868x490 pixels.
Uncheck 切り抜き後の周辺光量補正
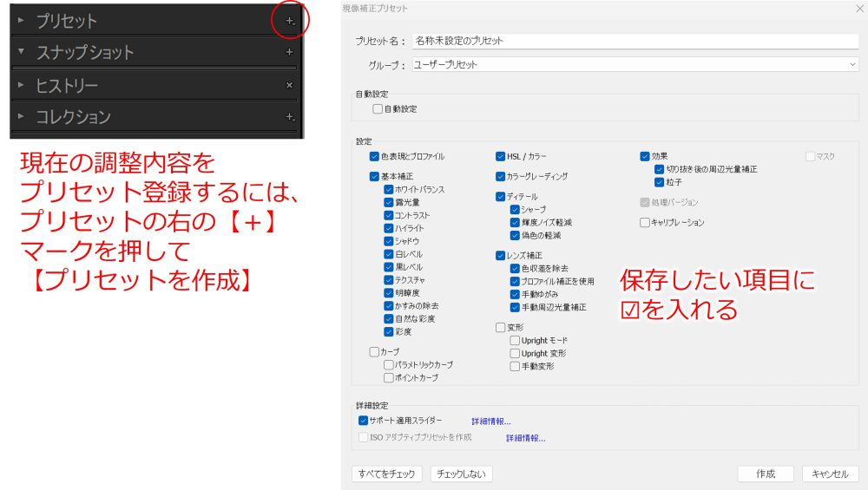[x=660, y=169]
